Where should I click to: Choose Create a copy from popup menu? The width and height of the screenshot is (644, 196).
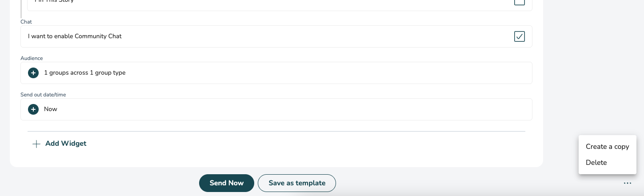coord(607,147)
